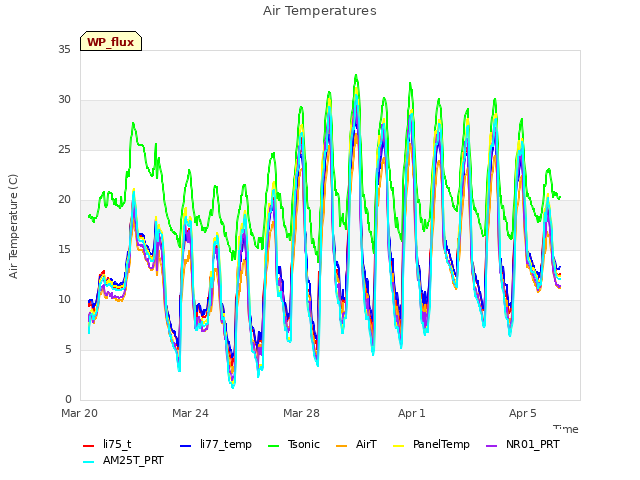Click the 0 y-axis tick label

(68, 400)
